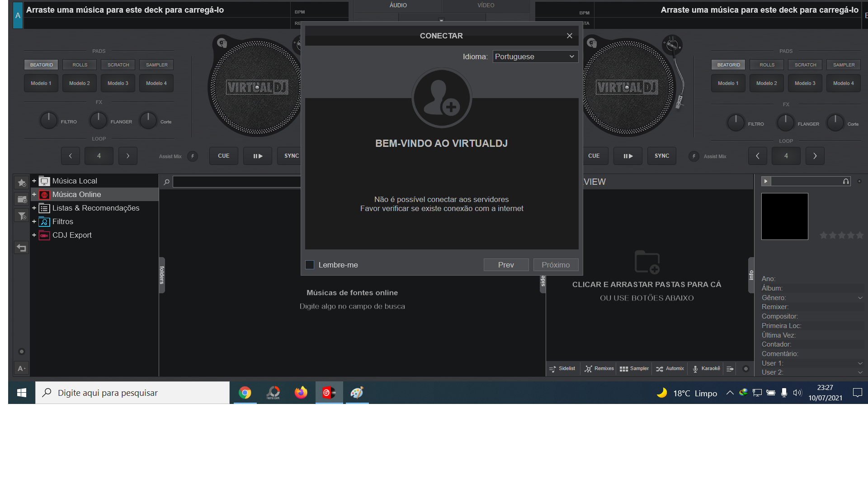Click the Assist Mix lightning icon on left deck
The height and width of the screenshot is (488, 868).
click(x=193, y=156)
